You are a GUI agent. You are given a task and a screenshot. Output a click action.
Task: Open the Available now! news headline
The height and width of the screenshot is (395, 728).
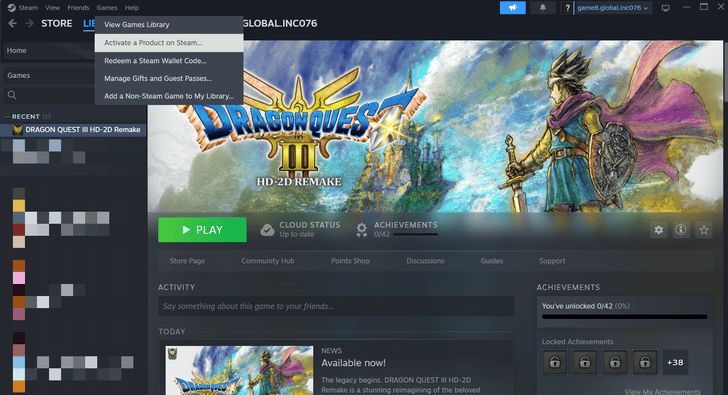[x=353, y=363]
